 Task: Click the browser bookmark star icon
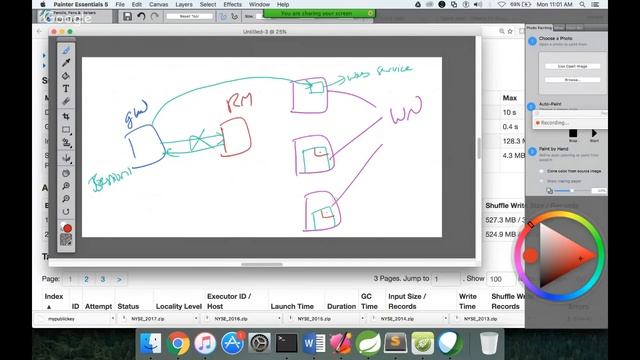pos(510,31)
